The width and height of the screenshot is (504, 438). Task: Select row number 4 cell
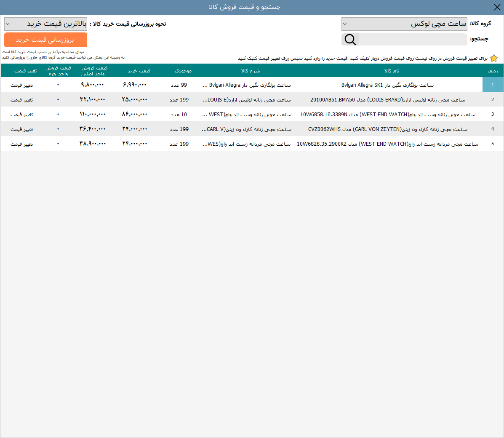click(493, 129)
